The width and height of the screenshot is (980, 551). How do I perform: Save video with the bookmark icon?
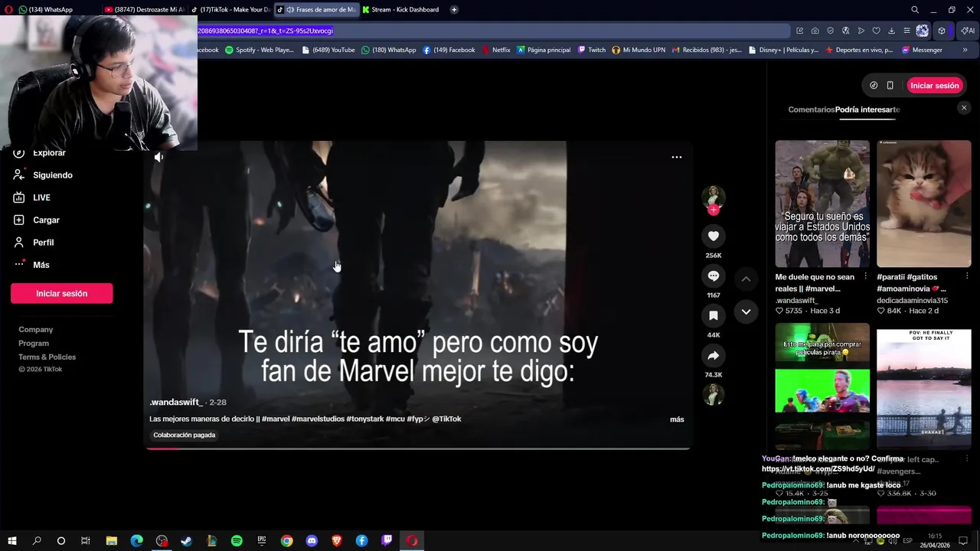(x=714, y=315)
